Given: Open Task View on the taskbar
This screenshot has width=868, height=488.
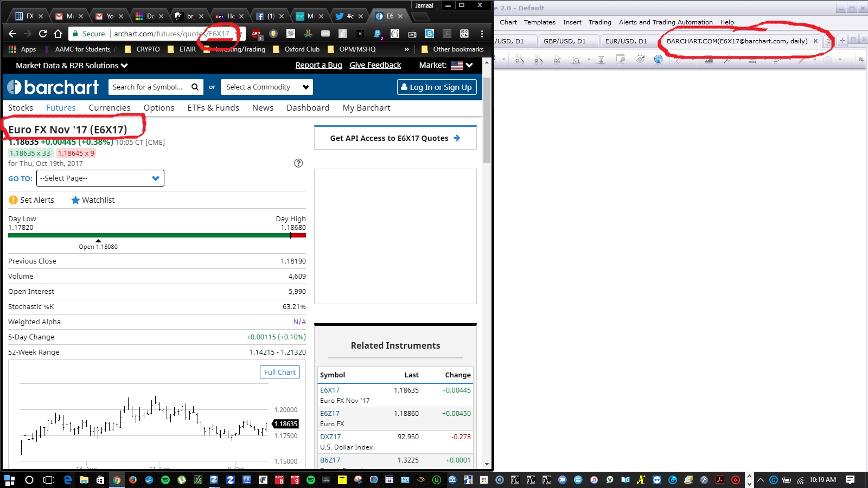Looking at the screenshot, I should coord(49,480).
